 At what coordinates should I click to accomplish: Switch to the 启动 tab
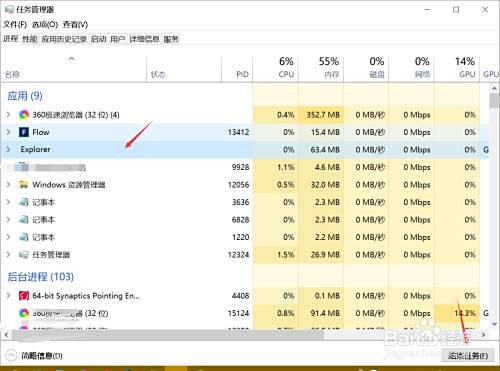pyautogui.click(x=98, y=39)
